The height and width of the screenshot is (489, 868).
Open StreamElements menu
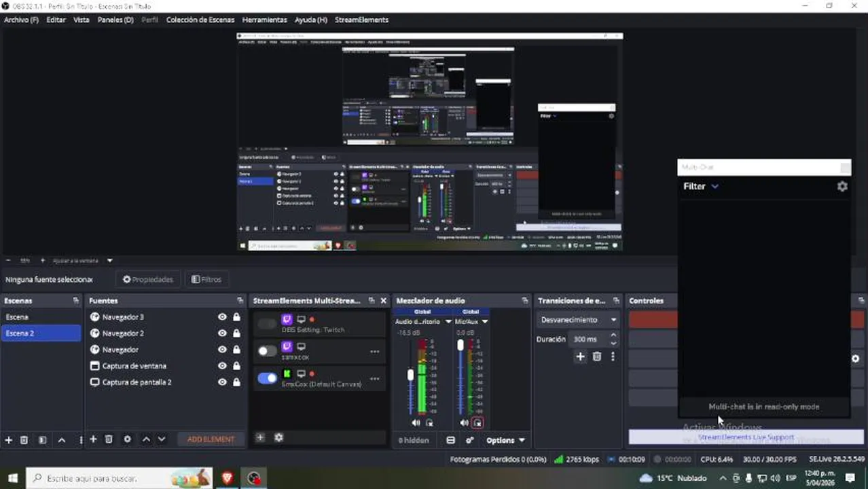click(x=361, y=20)
